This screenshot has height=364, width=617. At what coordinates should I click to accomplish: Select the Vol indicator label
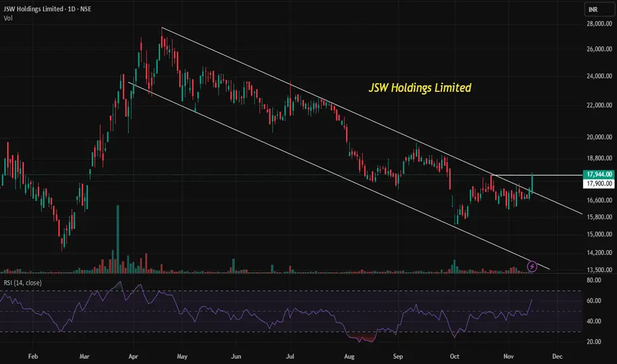click(8, 18)
